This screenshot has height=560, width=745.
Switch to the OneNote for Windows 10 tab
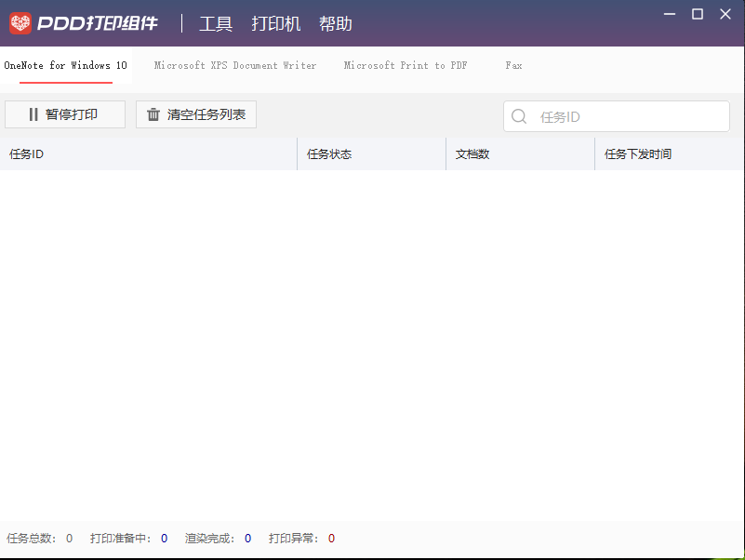pyautogui.click(x=65, y=66)
